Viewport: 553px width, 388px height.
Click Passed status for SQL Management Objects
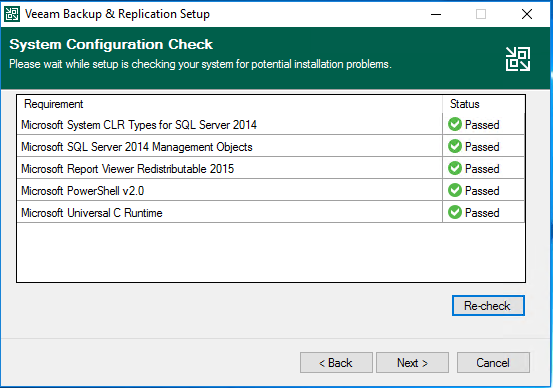(x=482, y=147)
